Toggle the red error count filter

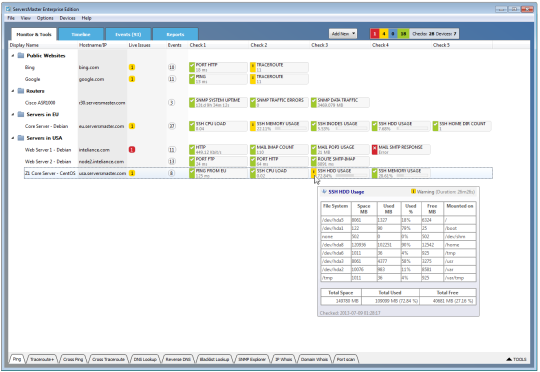(374, 34)
